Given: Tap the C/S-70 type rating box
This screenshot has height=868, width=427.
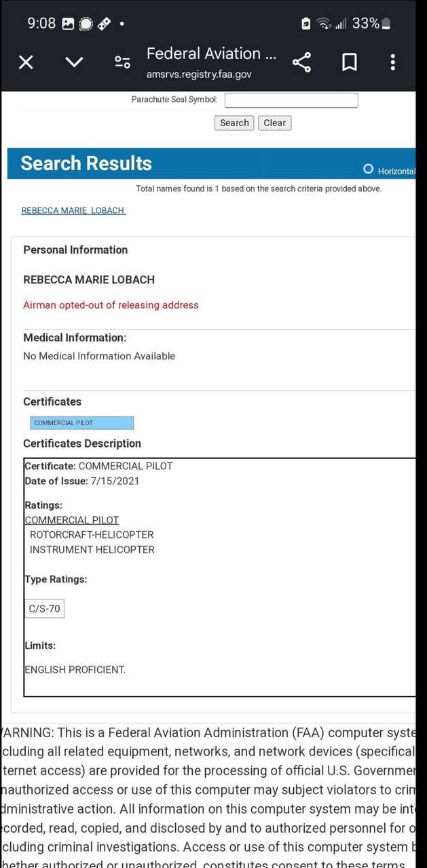Looking at the screenshot, I should [44, 609].
